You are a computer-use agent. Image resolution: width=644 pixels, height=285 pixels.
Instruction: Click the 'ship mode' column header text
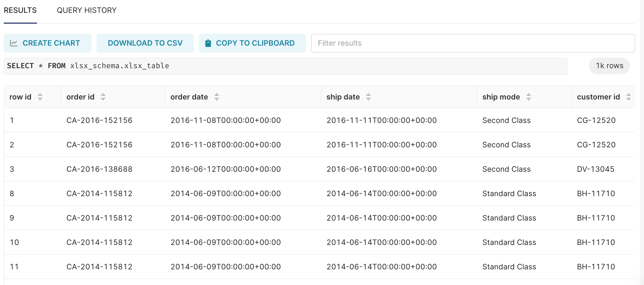pos(501,97)
